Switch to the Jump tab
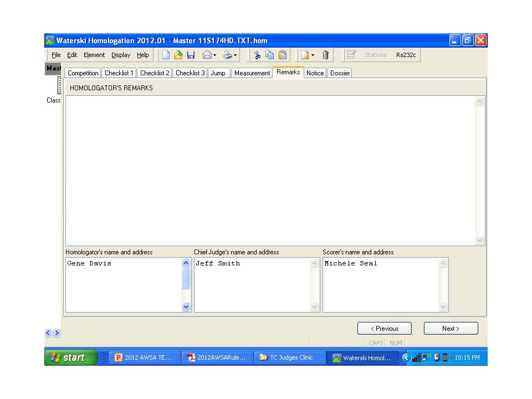Screen dimensions: 532x399 click(x=218, y=73)
